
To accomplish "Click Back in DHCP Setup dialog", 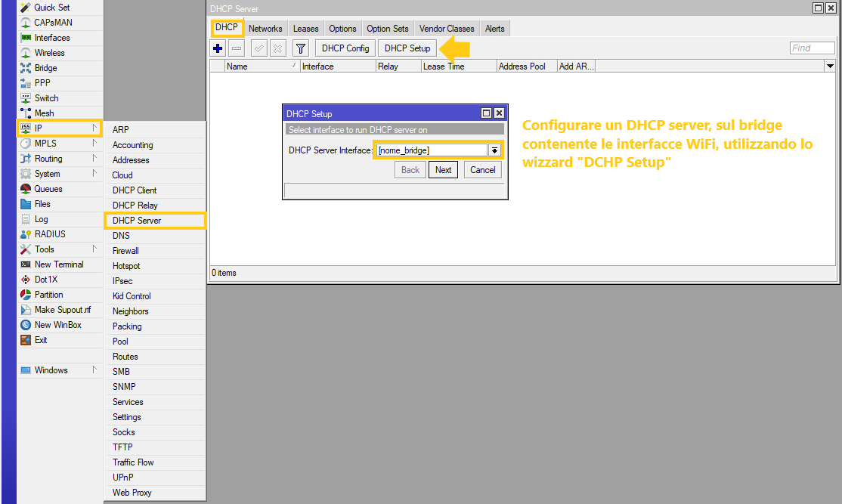I will click(410, 169).
